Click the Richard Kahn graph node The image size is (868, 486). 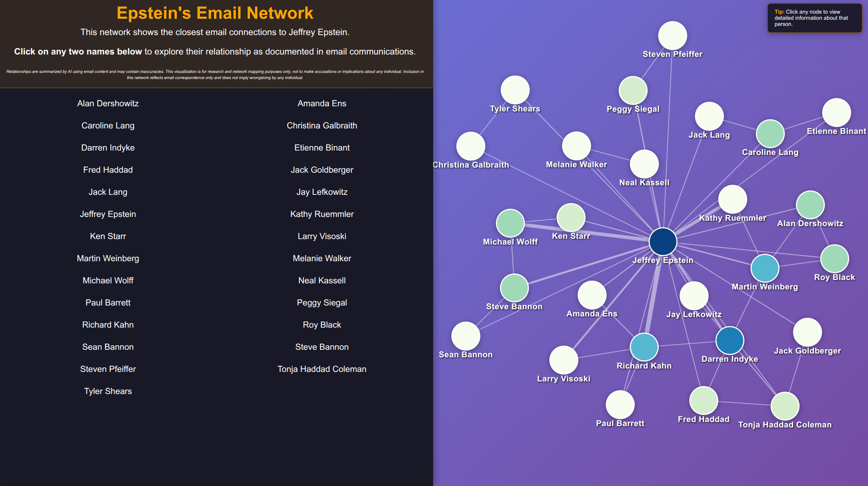644,347
